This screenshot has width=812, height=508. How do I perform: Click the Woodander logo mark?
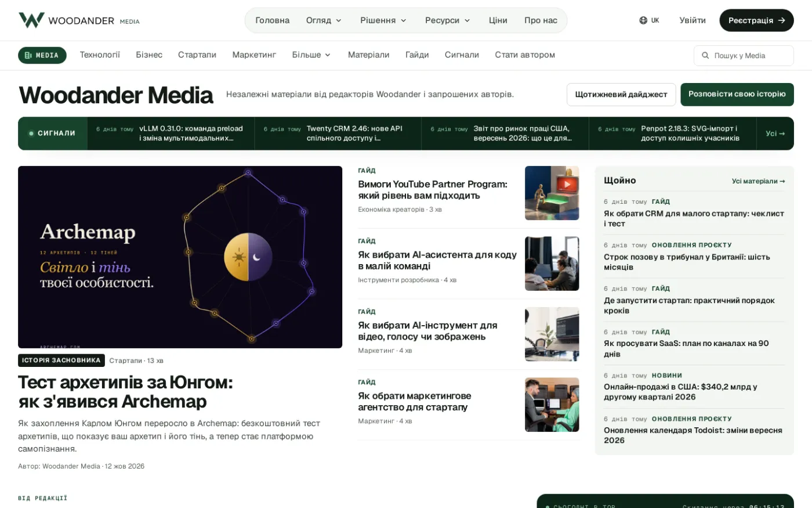pyautogui.click(x=31, y=20)
